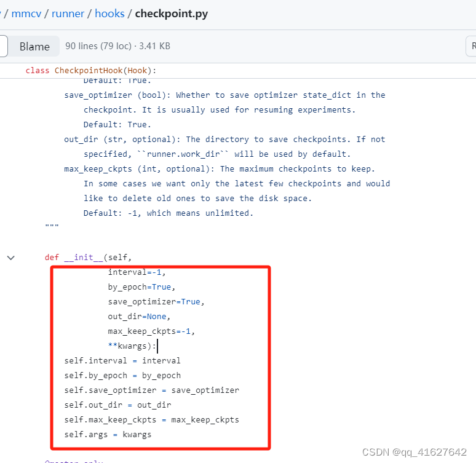
Task: Click the 'interval=-1,' parameter line
Action: (137, 272)
